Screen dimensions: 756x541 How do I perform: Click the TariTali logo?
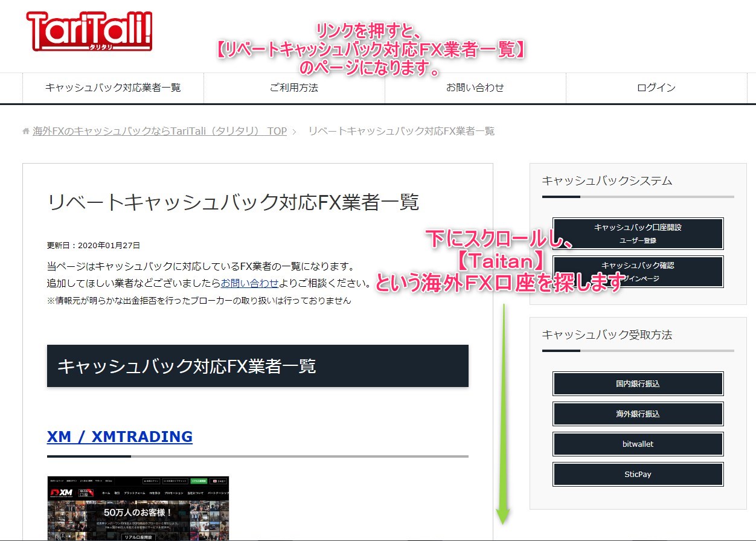point(89,31)
